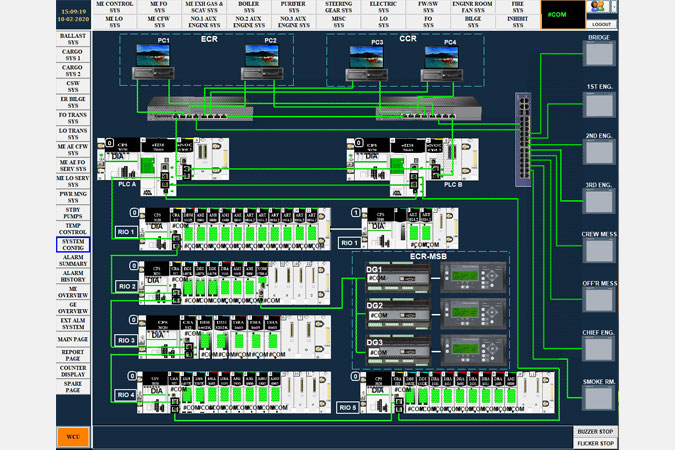Click the vertical network switch near BRIDGE
The image size is (675, 450).
(x=523, y=140)
